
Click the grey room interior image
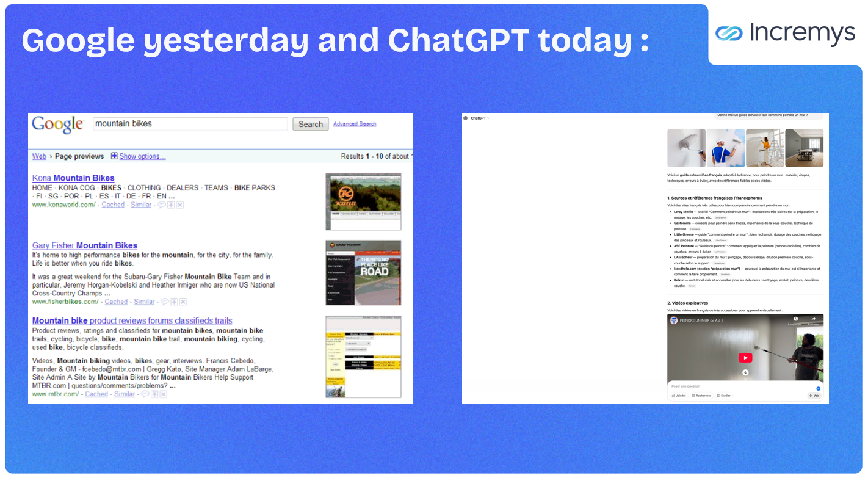pos(804,148)
